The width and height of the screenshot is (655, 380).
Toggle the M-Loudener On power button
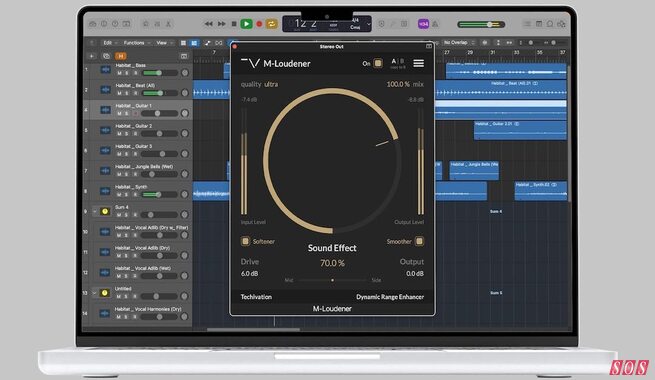tap(378, 63)
